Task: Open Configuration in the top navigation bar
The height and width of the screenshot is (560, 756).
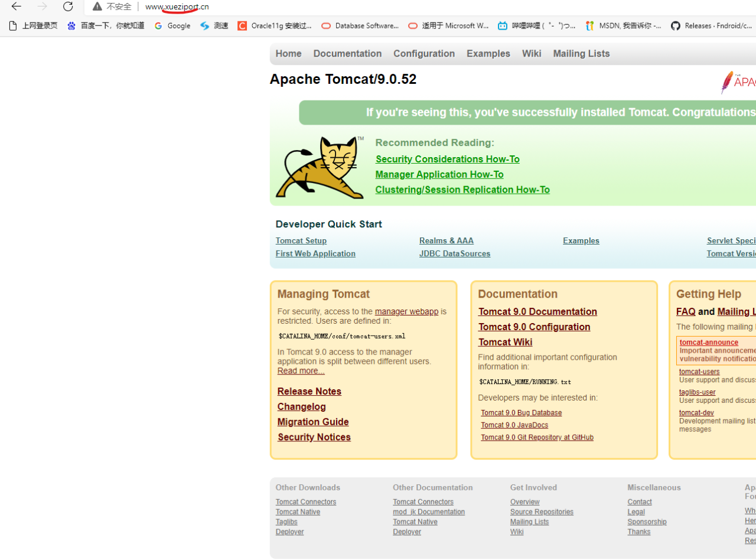Action: coord(424,53)
